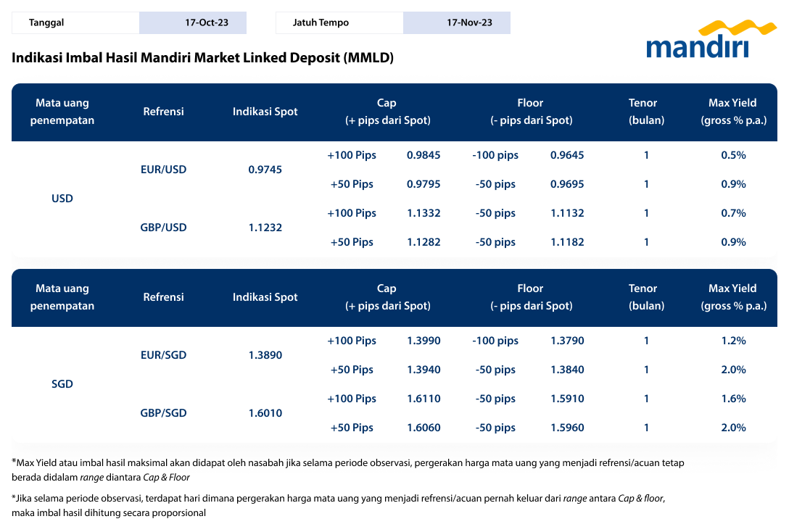Click cap value 1.3940
The width and height of the screenshot is (789, 532).
point(424,370)
